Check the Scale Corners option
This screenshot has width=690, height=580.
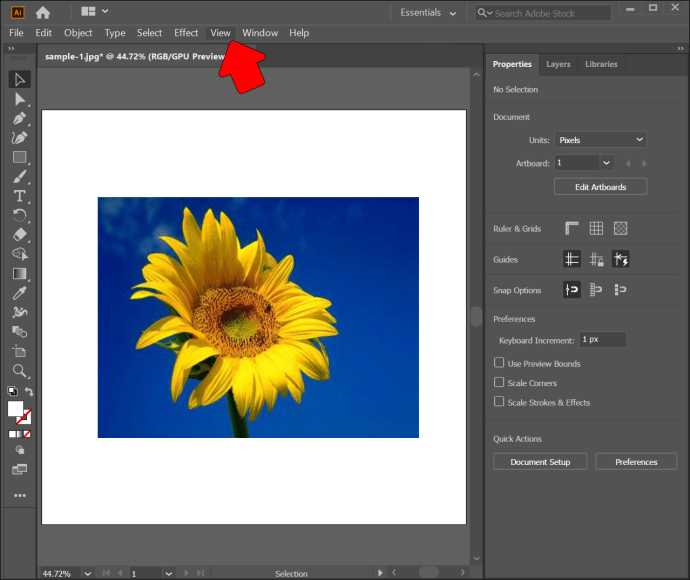pyautogui.click(x=499, y=383)
